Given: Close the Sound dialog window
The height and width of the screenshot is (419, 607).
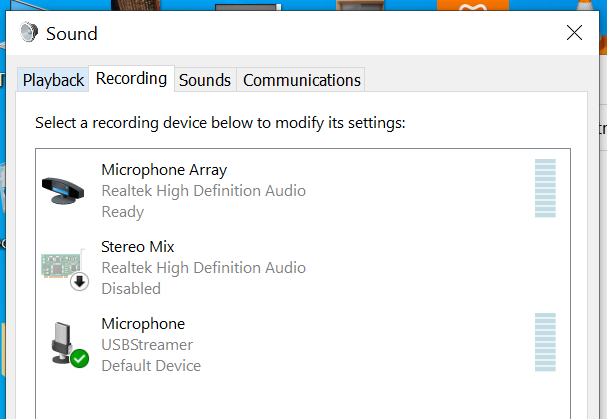Looking at the screenshot, I should point(574,33).
